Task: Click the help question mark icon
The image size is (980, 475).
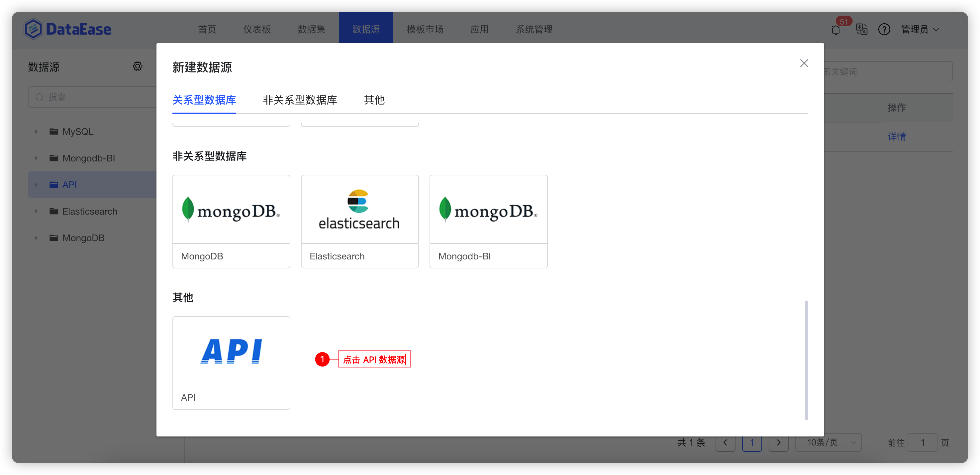Action: (884, 29)
